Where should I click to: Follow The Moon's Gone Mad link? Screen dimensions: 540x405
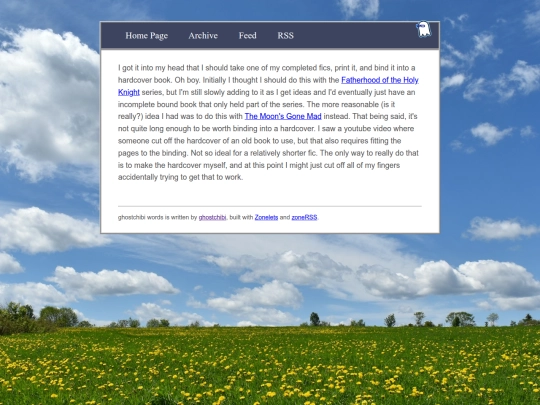coord(283,116)
